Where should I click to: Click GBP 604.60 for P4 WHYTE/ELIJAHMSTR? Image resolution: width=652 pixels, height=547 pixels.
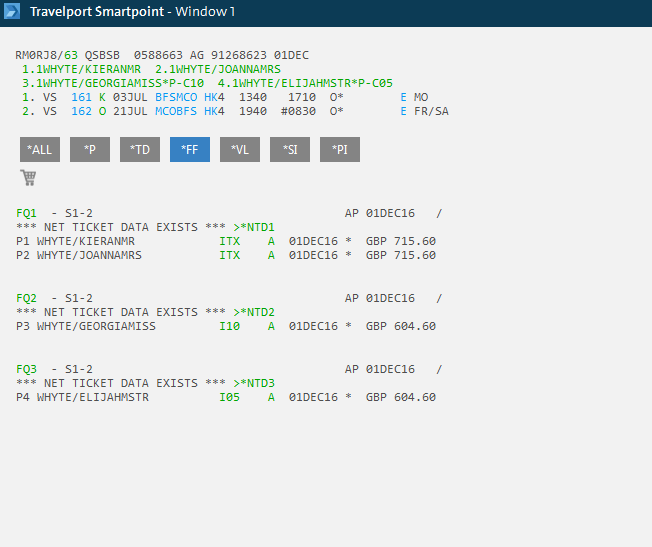click(401, 397)
